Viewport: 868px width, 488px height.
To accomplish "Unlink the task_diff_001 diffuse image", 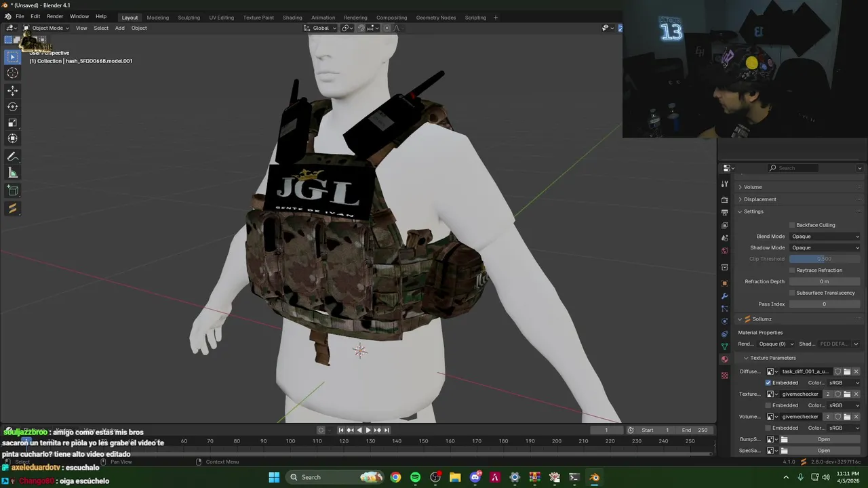I will coord(856,371).
